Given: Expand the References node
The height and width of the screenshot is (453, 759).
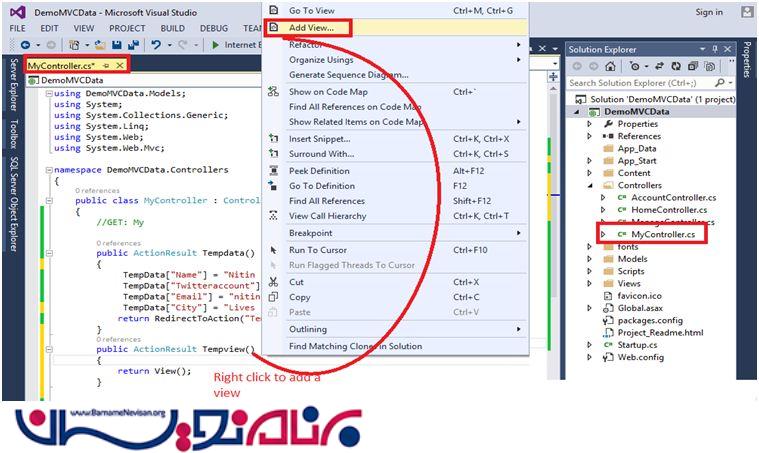Looking at the screenshot, I should click(590, 136).
